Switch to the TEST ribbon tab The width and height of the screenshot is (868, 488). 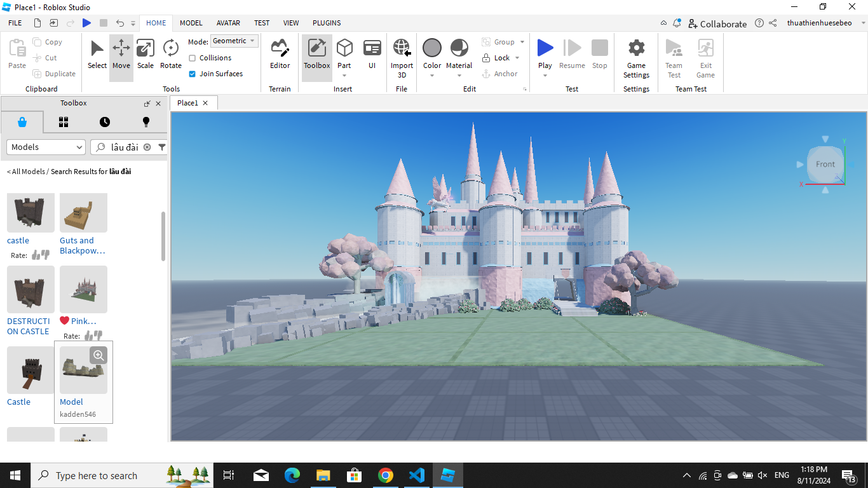(x=262, y=23)
